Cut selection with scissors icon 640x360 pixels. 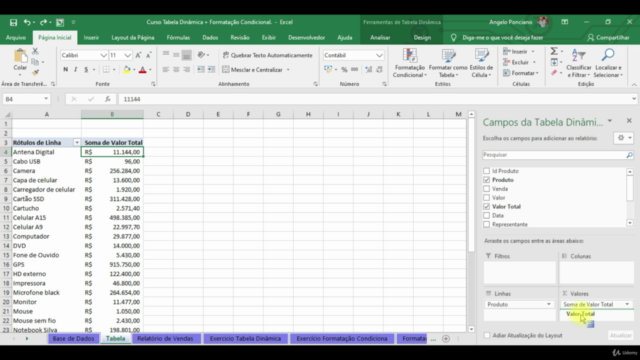click(x=35, y=51)
